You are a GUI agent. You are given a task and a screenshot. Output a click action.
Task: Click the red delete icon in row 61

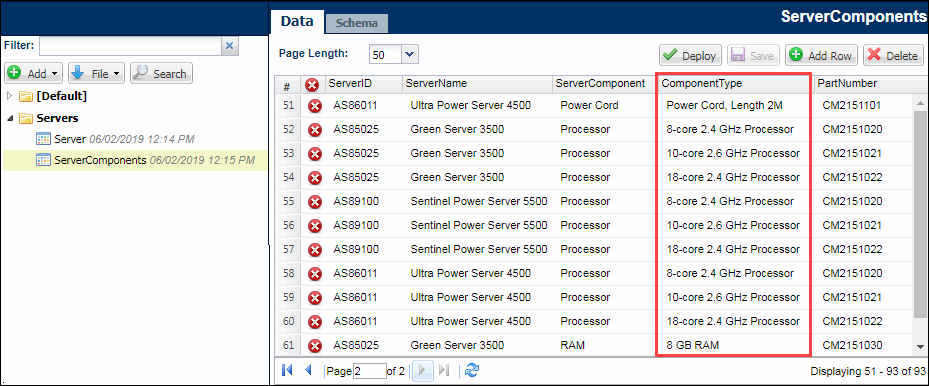315,346
